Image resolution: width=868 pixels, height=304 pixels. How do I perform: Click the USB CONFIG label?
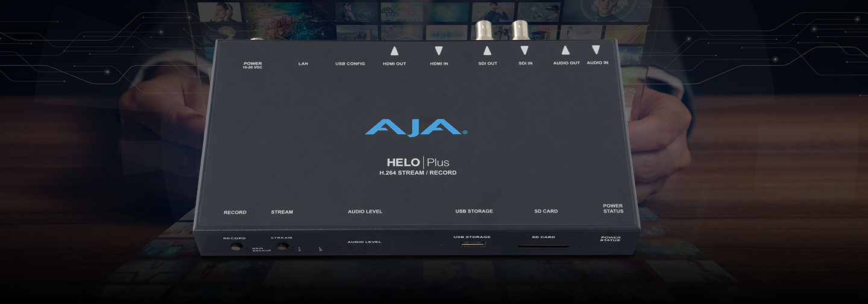tap(350, 63)
